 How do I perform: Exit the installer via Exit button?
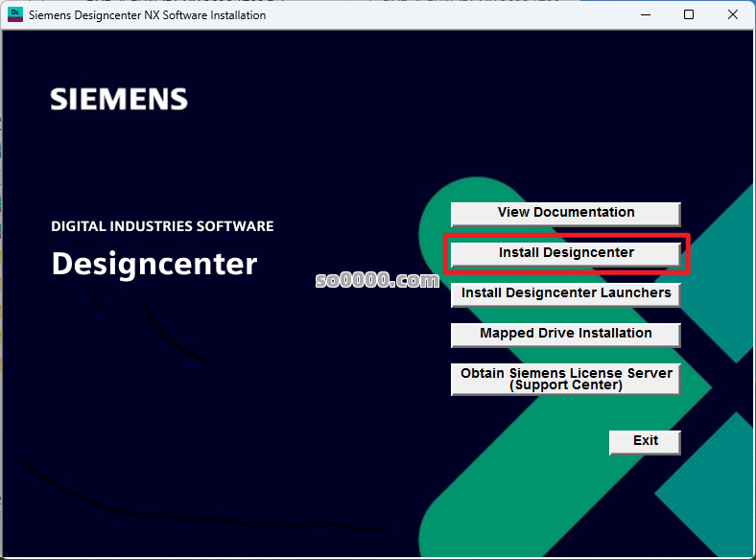645,442
